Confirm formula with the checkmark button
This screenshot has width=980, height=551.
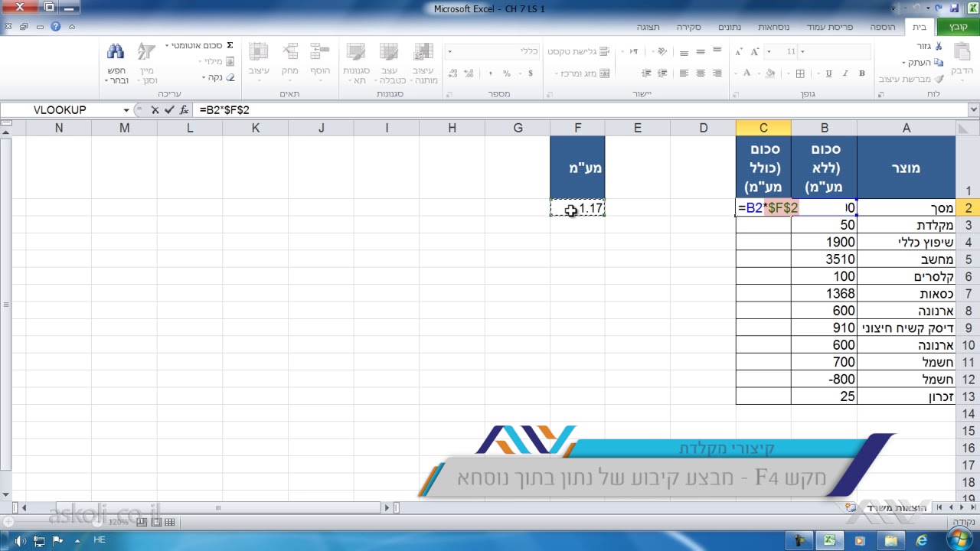click(169, 110)
